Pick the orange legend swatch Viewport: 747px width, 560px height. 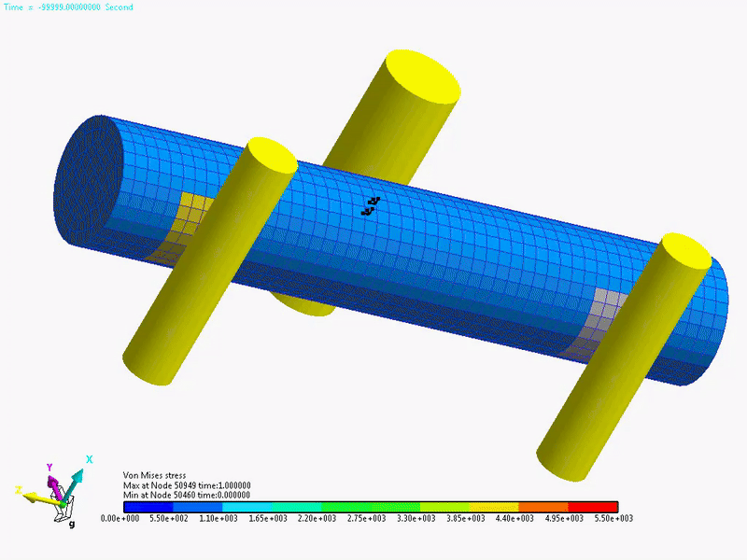(543, 507)
